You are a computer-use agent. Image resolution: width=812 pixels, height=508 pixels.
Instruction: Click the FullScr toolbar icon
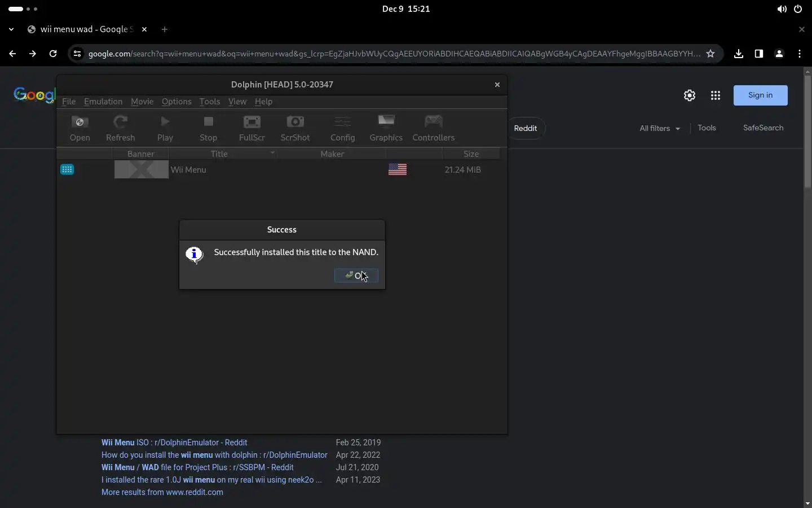[x=252, y=128]
